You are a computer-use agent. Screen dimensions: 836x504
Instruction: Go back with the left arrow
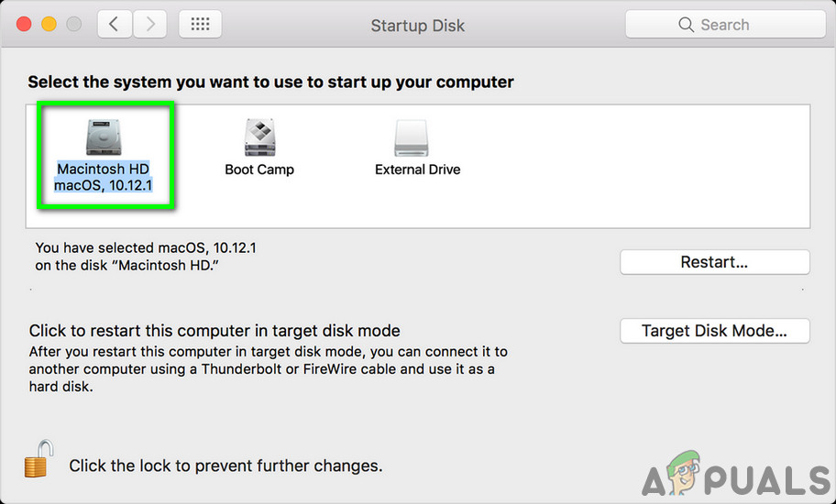pos(114,25)
